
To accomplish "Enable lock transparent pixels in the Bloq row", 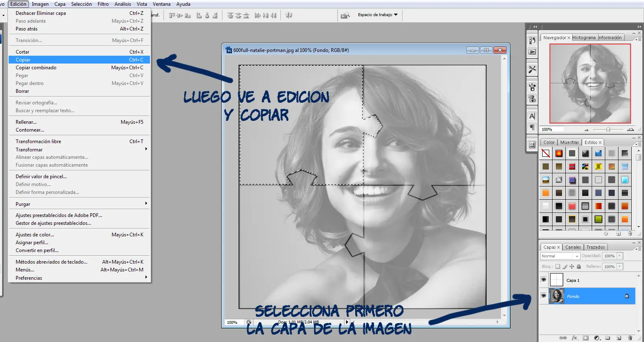I will pos(557,266).
